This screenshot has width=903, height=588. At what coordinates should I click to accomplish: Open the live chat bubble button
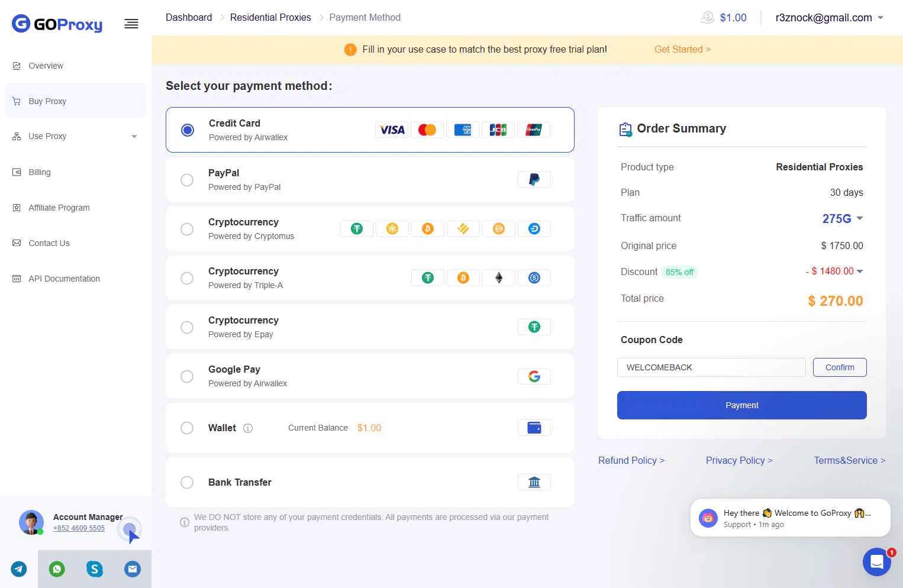(877, 562)
